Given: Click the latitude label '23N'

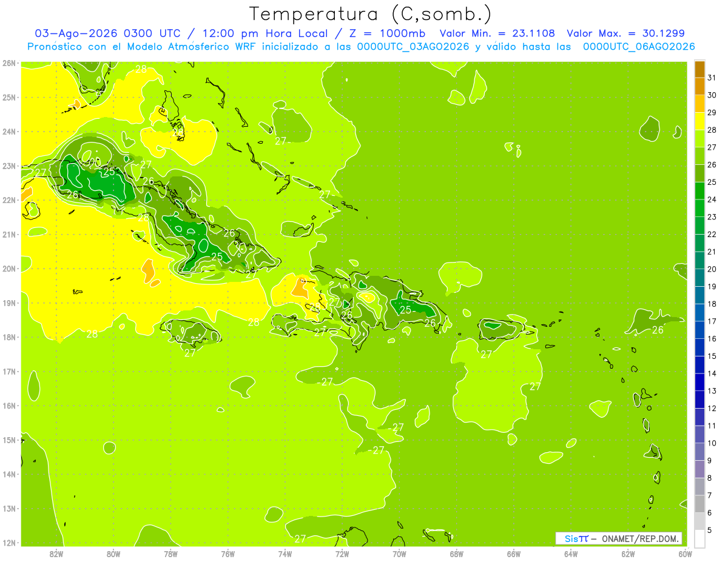Looking at the screenshot, I should (8, 166).
